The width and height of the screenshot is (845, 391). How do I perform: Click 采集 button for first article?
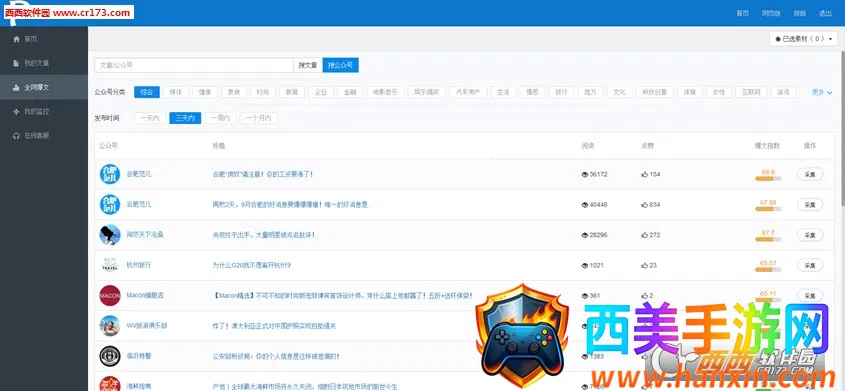pyautogui.click(x=810, y=174)
